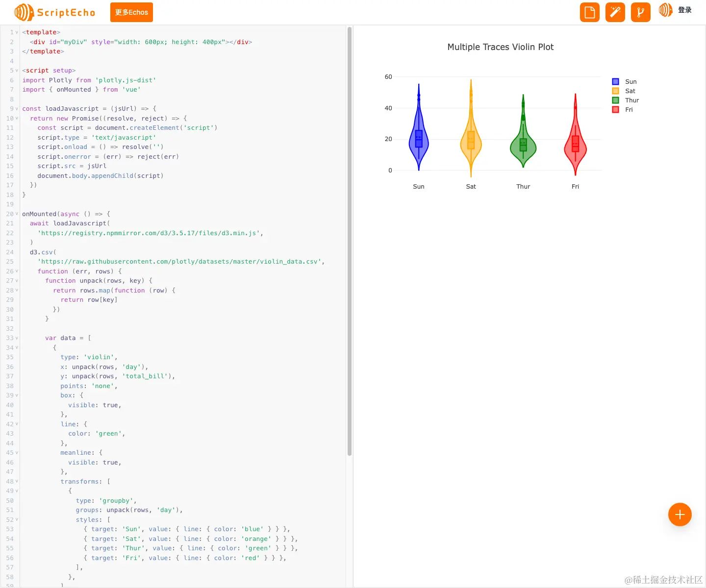Click the violin_data.csv URL string in code

pyautogui.click(x=179, y=262)
